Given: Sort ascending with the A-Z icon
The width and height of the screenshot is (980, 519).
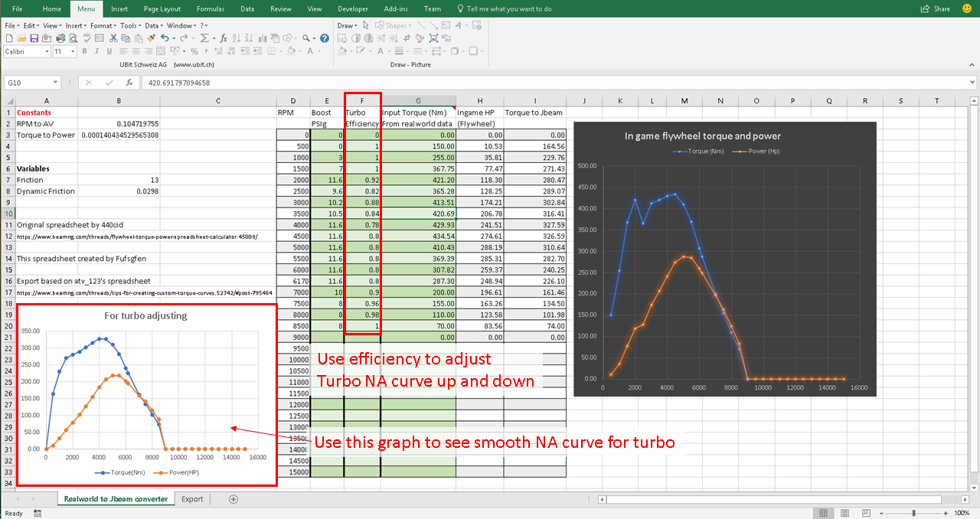Looking at the screenshot, I should coord(237,38).
